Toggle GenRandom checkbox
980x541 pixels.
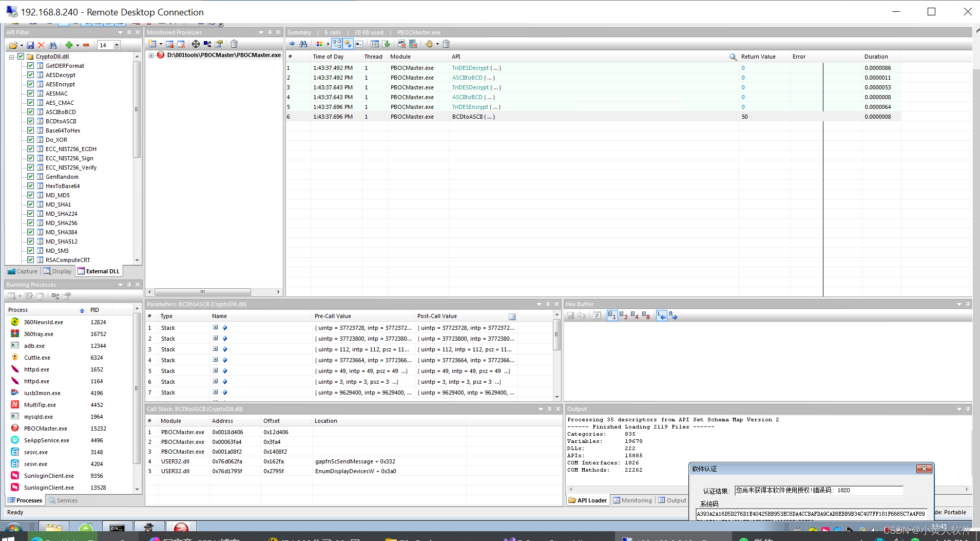(30, 177)
